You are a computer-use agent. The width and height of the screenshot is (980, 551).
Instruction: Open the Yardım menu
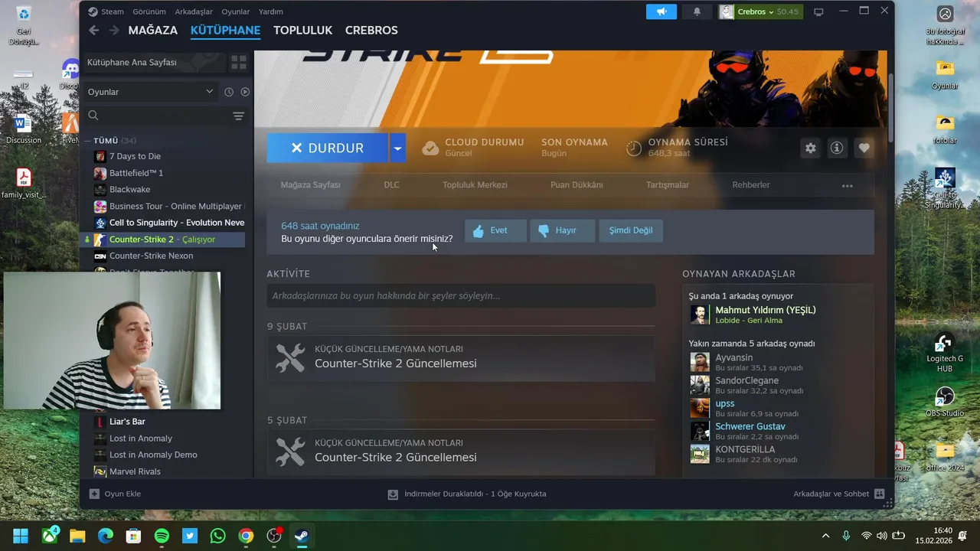[271, 11]
